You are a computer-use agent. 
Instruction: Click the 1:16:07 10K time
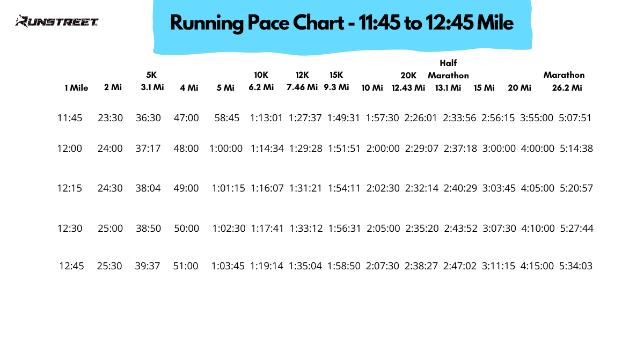coord(267,188)
